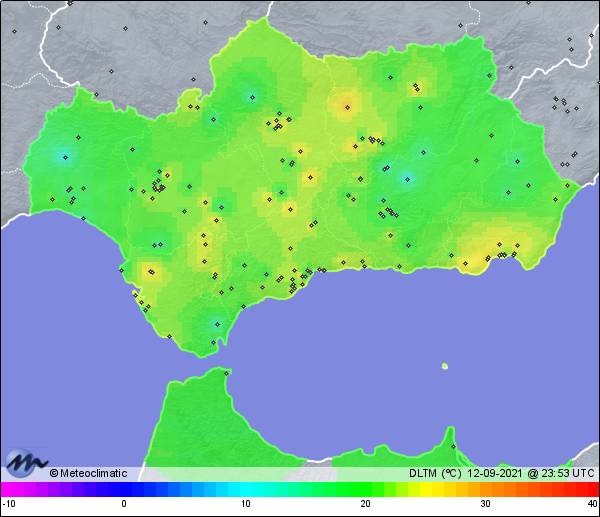Click the cyan cold spot in the north

tap(252, 97)
